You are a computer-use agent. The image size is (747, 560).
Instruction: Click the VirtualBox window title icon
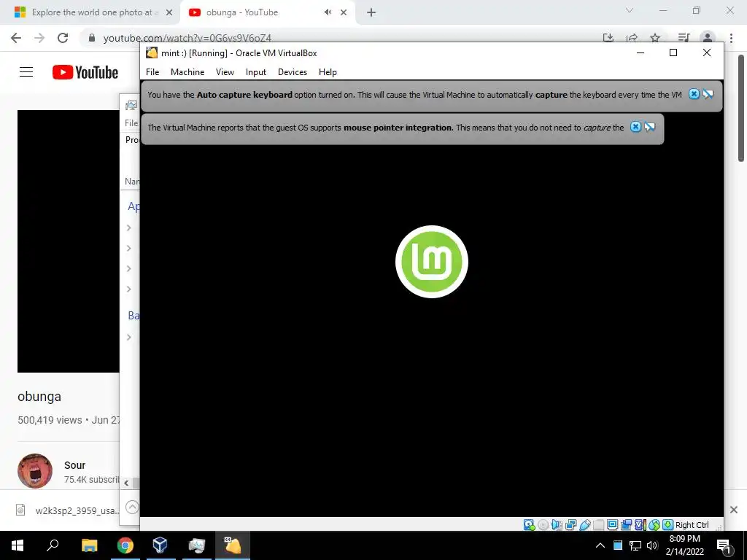[x=152, y=52]
